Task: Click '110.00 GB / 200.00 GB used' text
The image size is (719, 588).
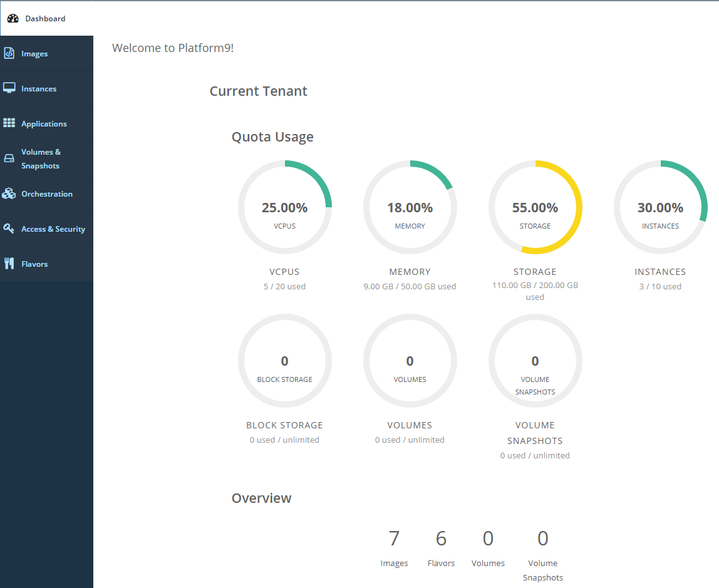Action: pyautogui.click(x=535, y=291)
